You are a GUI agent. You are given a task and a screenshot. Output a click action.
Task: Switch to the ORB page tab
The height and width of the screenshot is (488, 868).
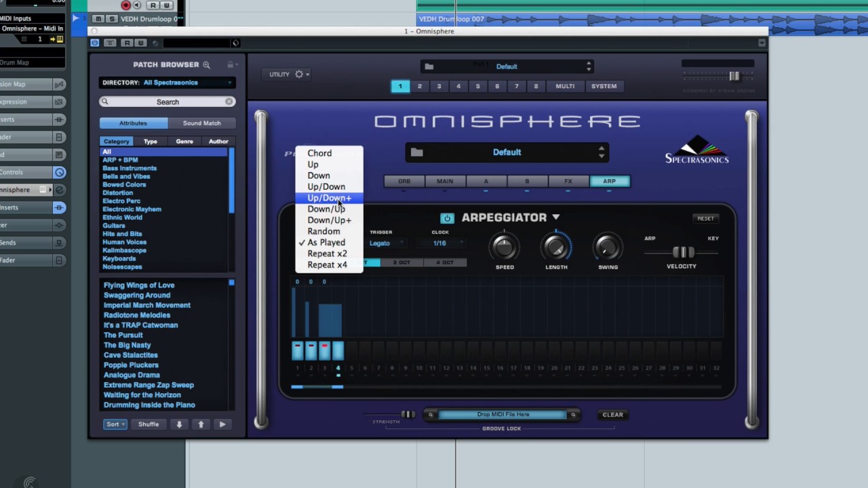pyautogui.click(x=404, y=181)
